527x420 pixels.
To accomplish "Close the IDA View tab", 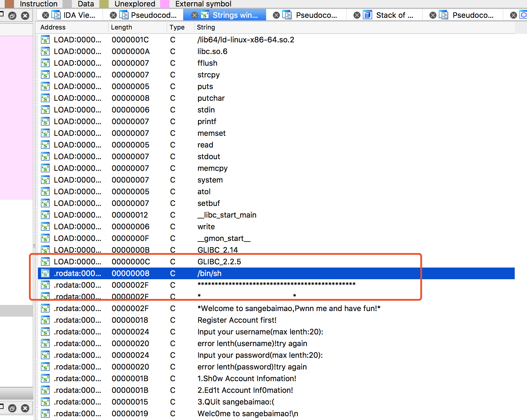I will coord(46,15).
